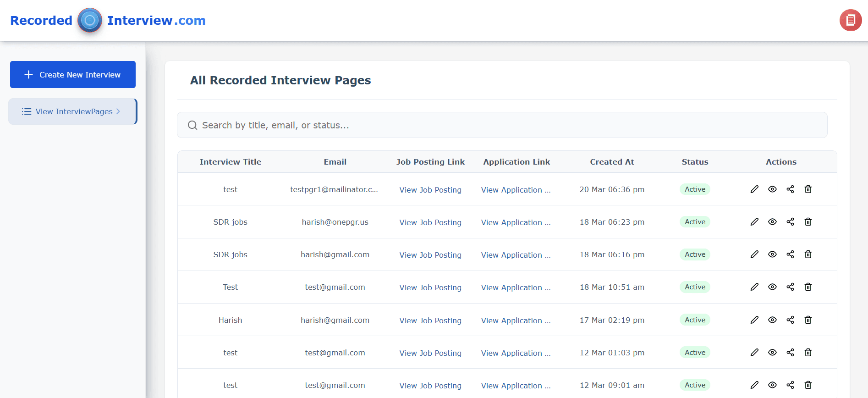Open View Application for 18 Mar 10:51 am row
868x398 pixels.
(516, 287)
